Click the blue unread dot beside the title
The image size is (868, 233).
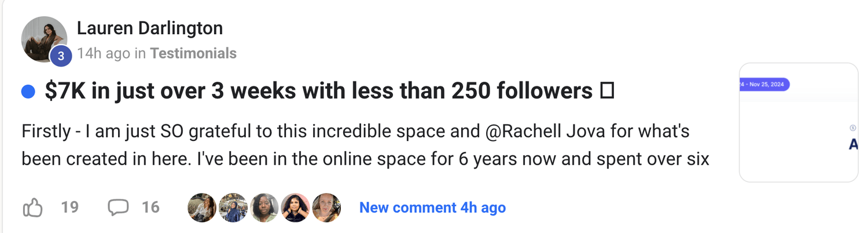28,92
